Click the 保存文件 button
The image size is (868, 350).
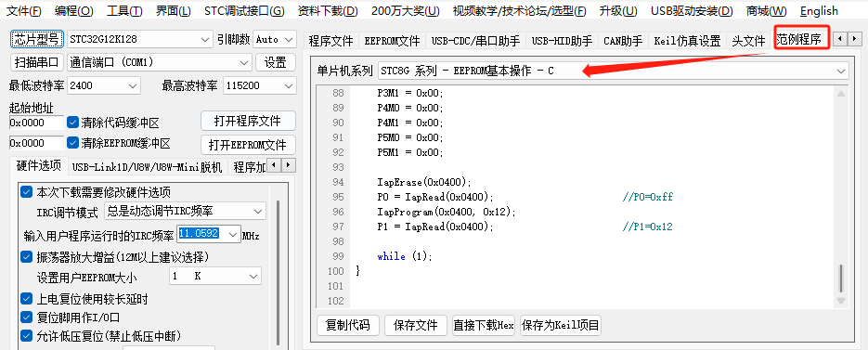tap(416, 325)
